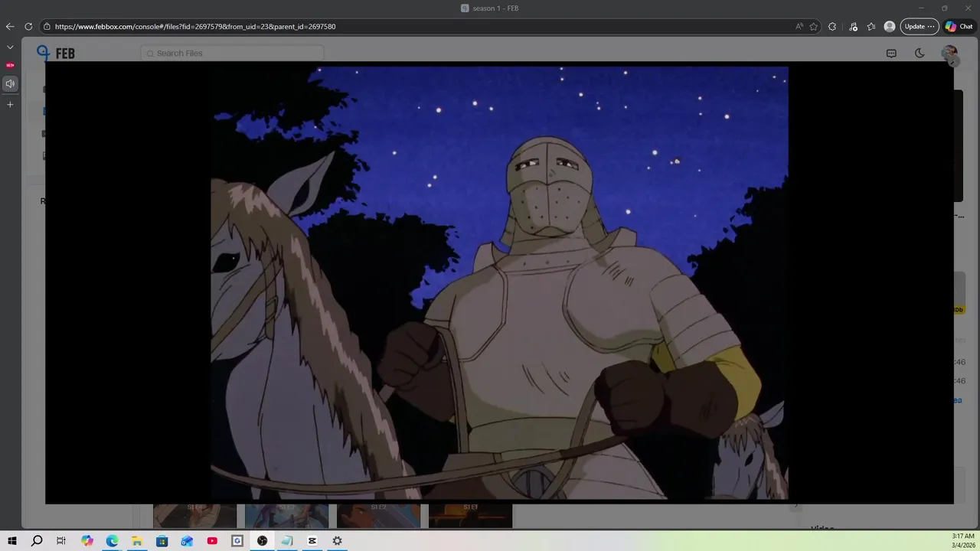Open the FebBox messages chat icon

[x=891, y=53]
